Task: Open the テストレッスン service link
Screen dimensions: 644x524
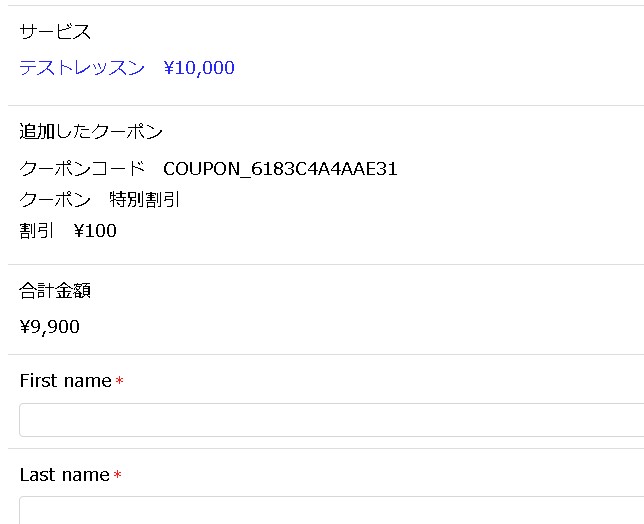Action: pos(82,68)
